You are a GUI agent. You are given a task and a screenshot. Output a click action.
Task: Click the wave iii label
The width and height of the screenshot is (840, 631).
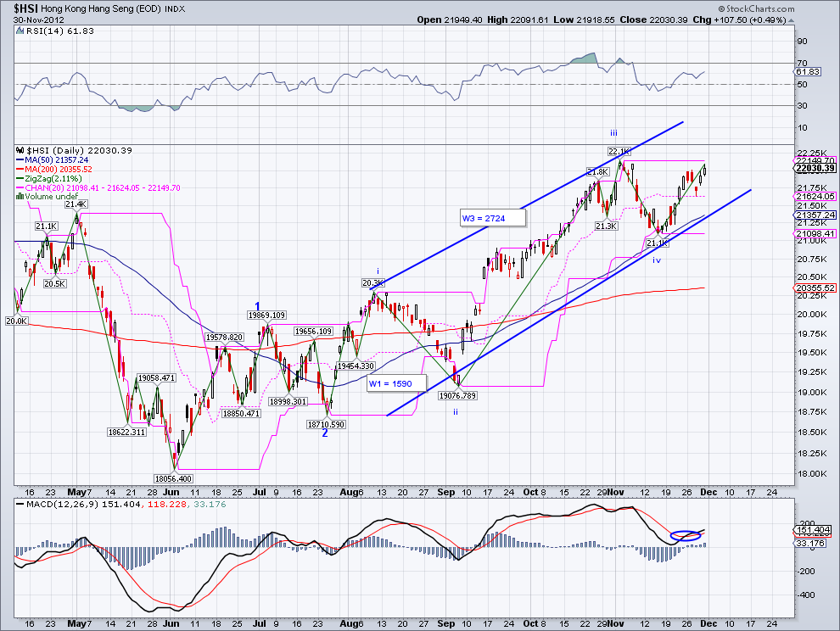pos(614,133)
